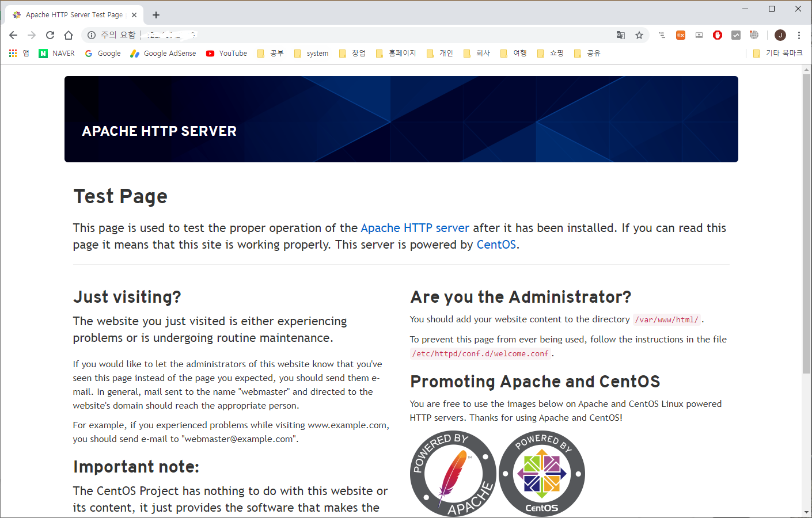Image resolution: width=812 pixels, height=518 pixels.
Task: Click the /etc/httpd/conf.d/welcome.conf path
Action: pyautogui.click(x=480, y=353)
